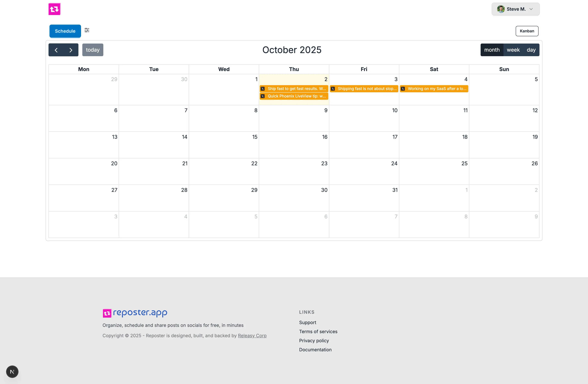
Task: Click reposter.app logo in footer
Action: click(x=135, y=313)
